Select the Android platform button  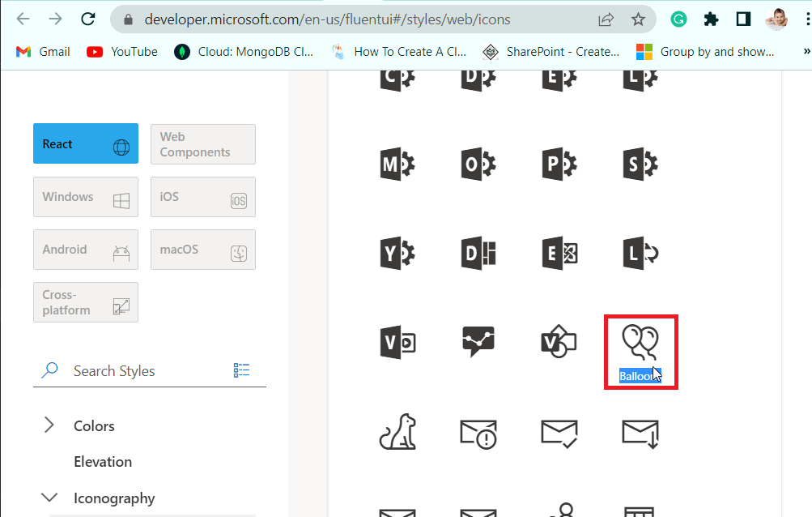pos(86,250)
